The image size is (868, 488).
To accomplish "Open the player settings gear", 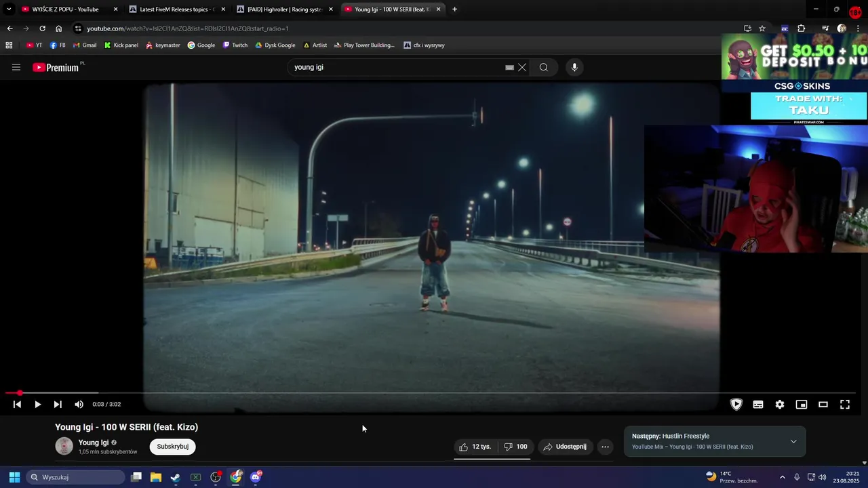I will click(x=780, y=405).
